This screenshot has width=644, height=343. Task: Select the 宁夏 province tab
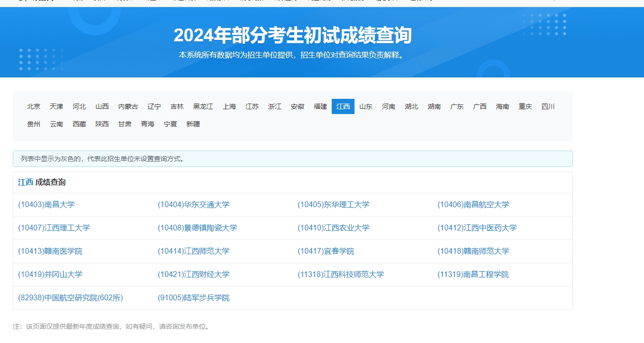coord(170,124)
